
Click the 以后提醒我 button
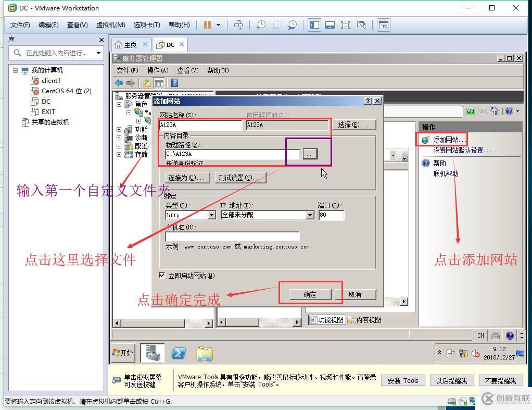coord(452,381)
